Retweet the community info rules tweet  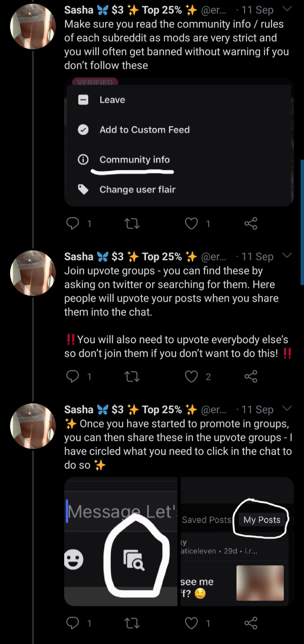(132, 223)
